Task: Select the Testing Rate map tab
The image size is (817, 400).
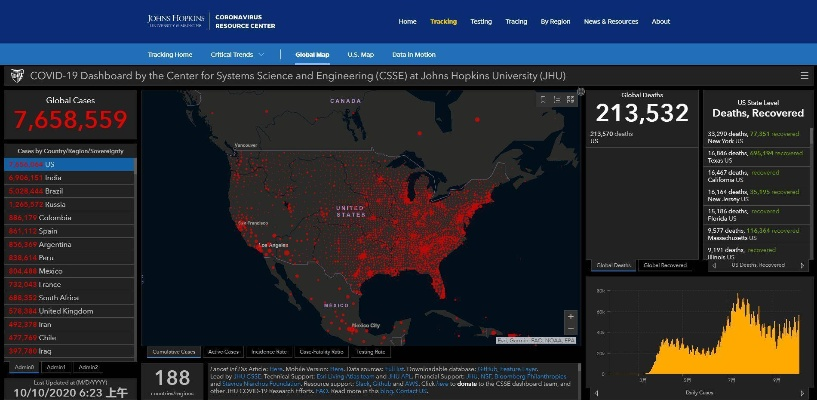Action: click(x=370, y=352)
